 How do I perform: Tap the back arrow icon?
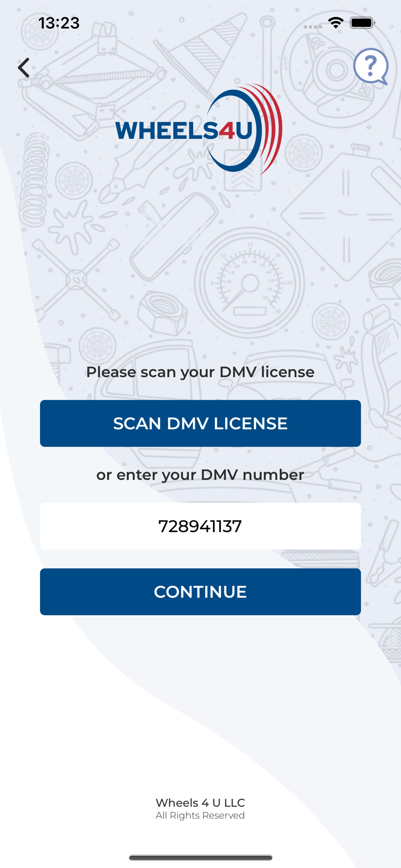(24, 68)
